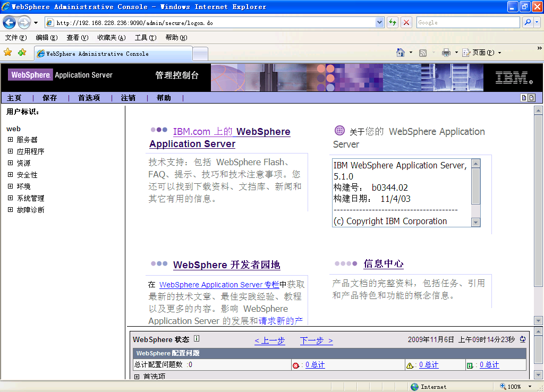Click the Google search input field

467,22
